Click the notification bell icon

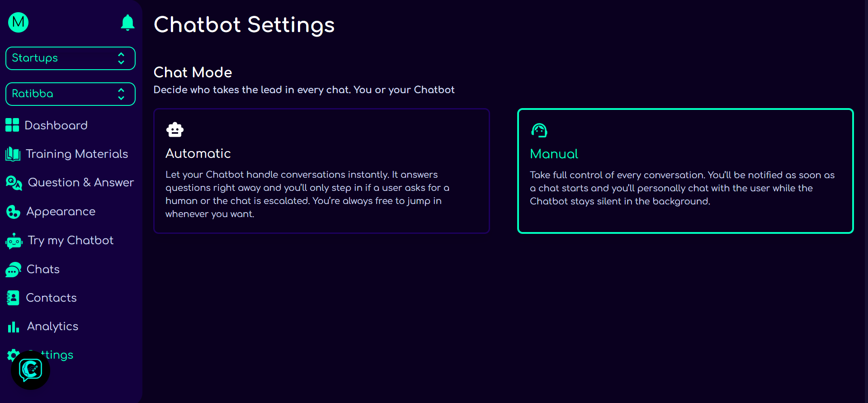coord(127,22)
